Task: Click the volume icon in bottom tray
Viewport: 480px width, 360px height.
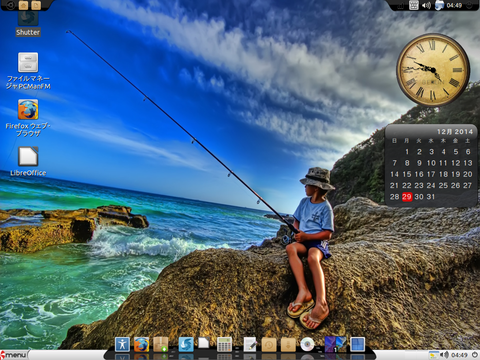Action: [444, 355]
